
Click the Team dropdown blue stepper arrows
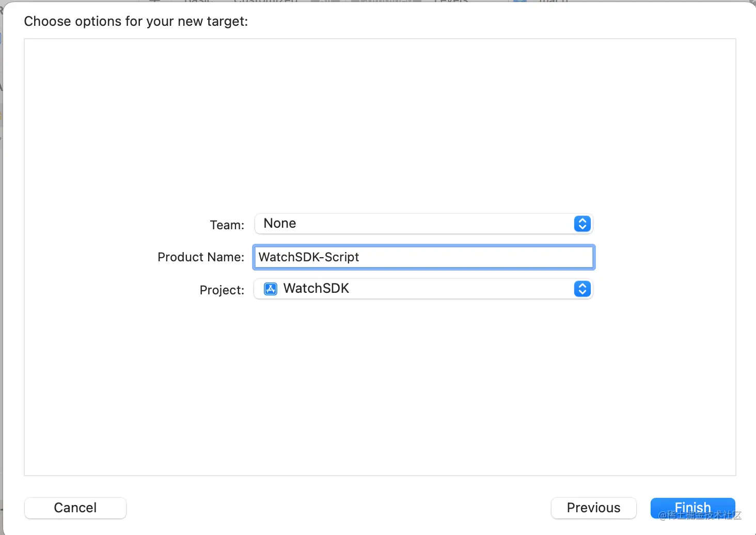(582, 224)
